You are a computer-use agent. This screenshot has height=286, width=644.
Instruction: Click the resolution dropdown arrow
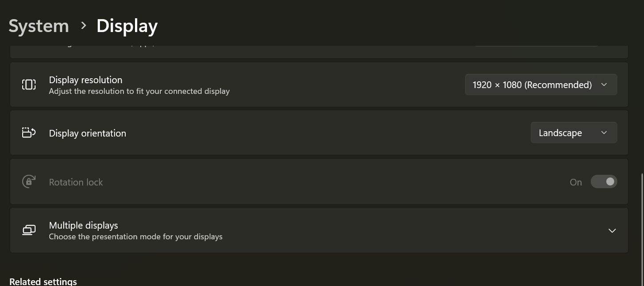(604, 85)
